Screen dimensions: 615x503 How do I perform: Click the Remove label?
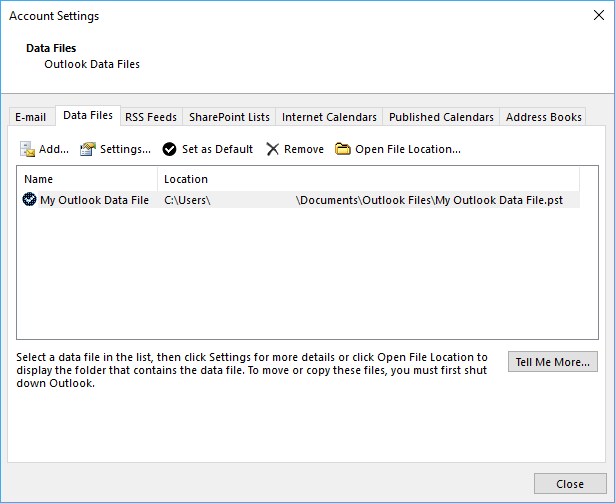304,149
